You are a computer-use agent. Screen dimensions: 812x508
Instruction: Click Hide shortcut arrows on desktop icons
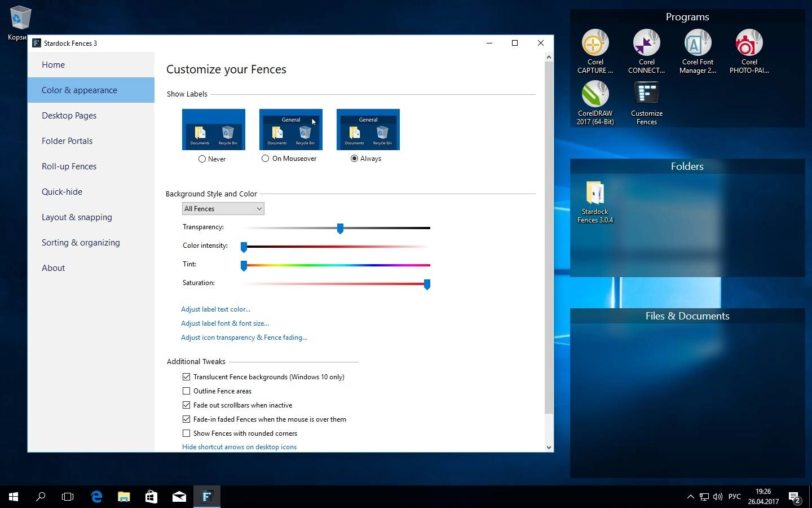[239, 447]
